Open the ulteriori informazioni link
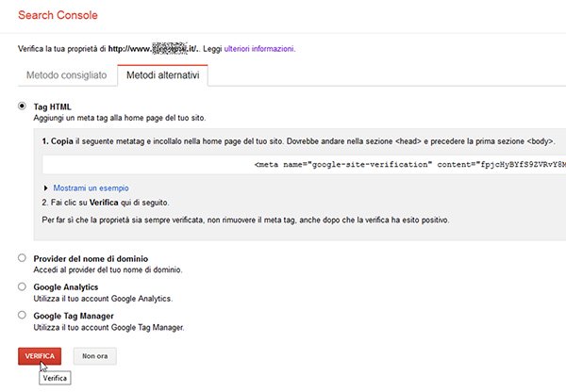This screenshot has width=566, height=392. [x=259, y=49]
